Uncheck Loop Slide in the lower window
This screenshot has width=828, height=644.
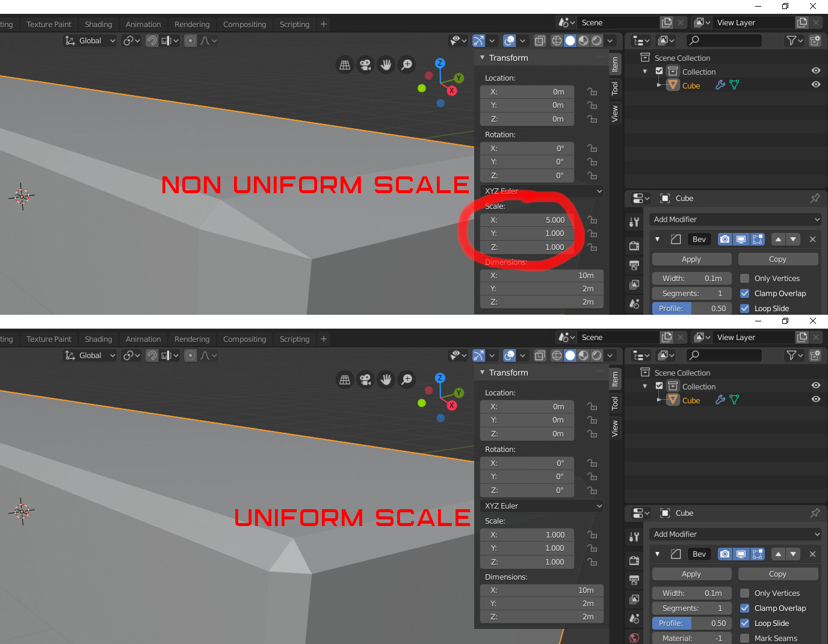pos(745,623)
